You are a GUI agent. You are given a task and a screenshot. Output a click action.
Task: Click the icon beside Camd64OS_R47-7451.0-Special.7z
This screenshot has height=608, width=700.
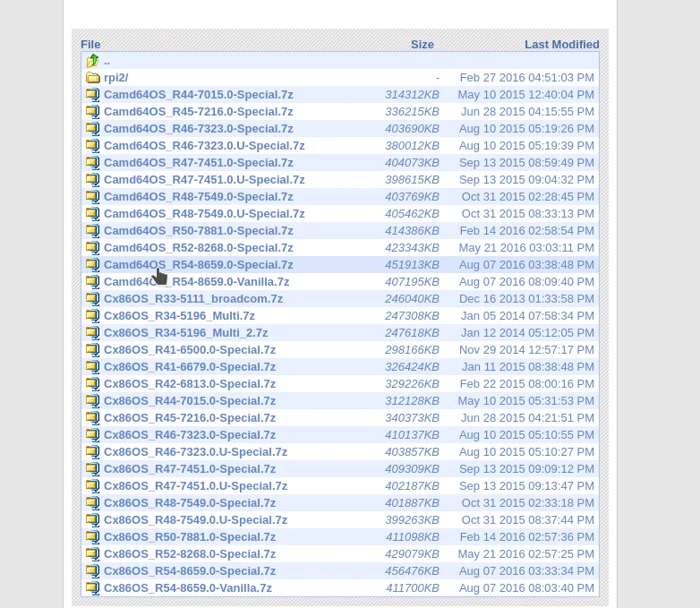93,163
